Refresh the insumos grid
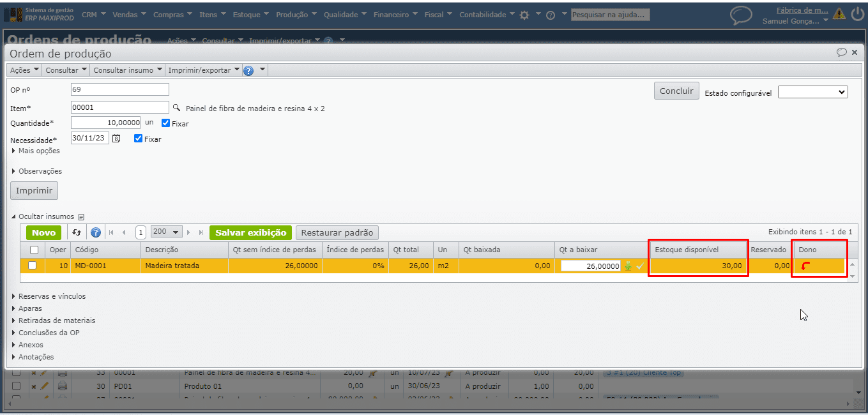 click(77, 232)
